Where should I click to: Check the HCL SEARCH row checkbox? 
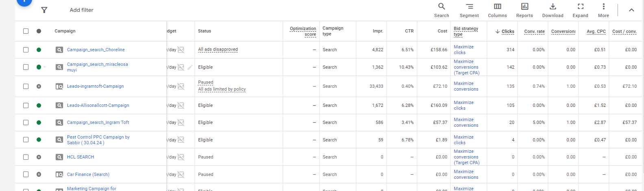(26, 157)
